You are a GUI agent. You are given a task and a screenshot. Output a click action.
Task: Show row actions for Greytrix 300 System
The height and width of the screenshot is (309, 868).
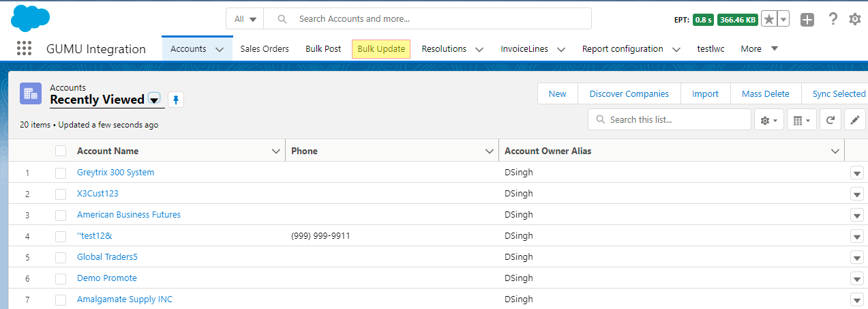coord(857,173)
